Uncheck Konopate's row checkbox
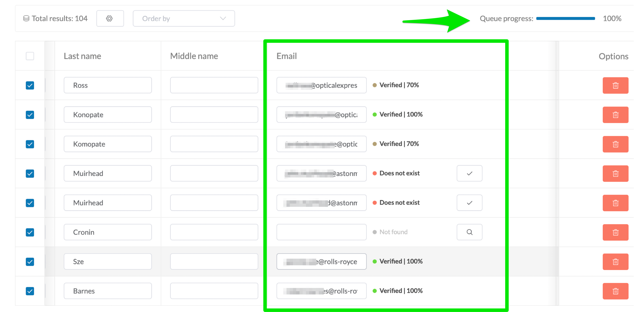This screenshot has height=312, width=644. click(30, 115)
